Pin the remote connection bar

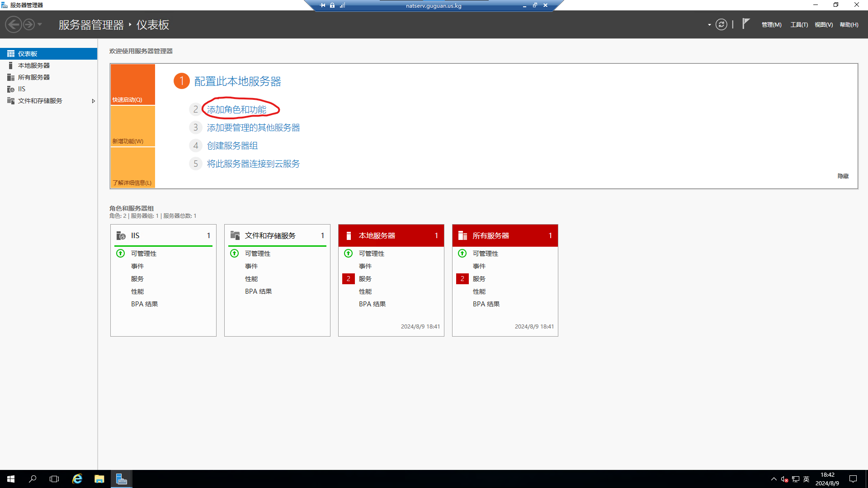click(323, 5)
